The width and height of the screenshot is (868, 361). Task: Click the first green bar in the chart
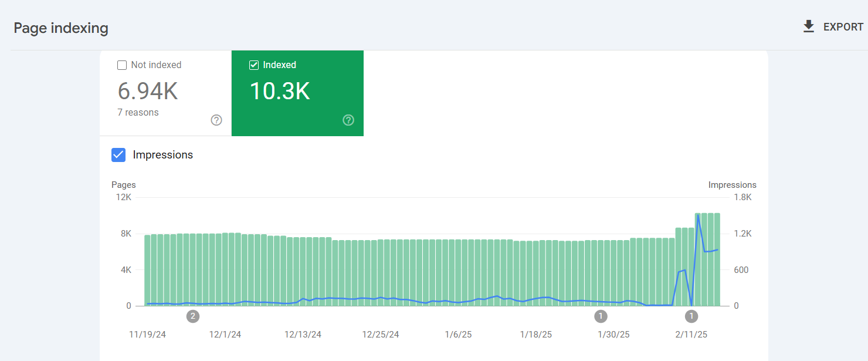click(148, 270)
